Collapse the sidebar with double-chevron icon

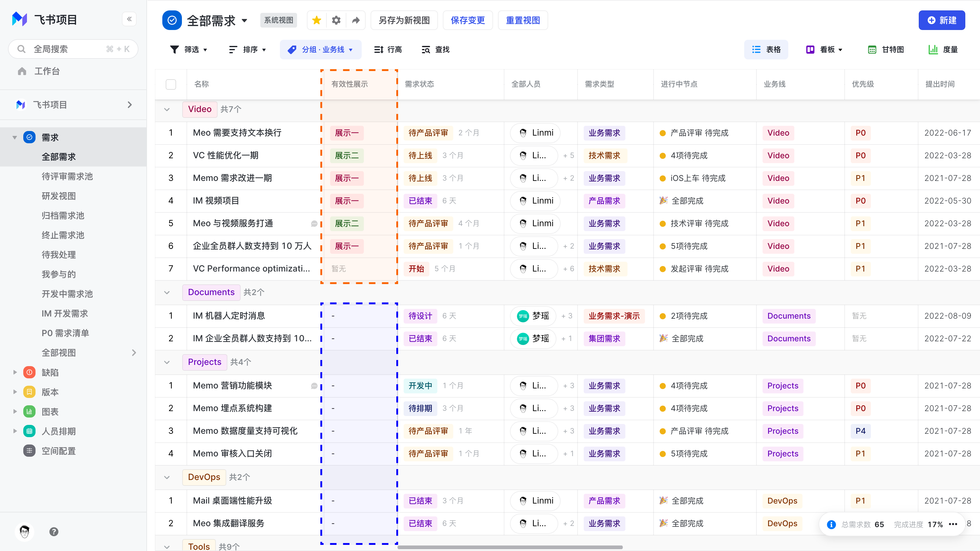[x=129, y=19]
